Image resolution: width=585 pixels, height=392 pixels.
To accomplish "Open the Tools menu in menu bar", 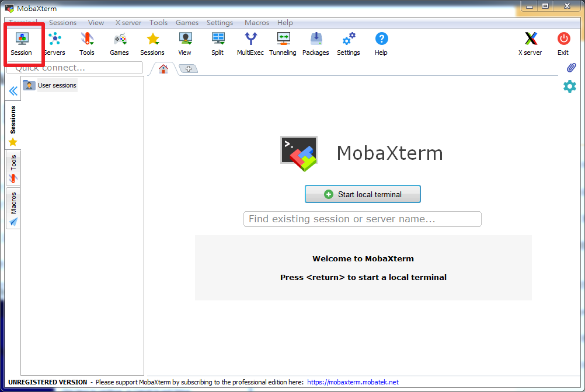I will pos(159,23).
